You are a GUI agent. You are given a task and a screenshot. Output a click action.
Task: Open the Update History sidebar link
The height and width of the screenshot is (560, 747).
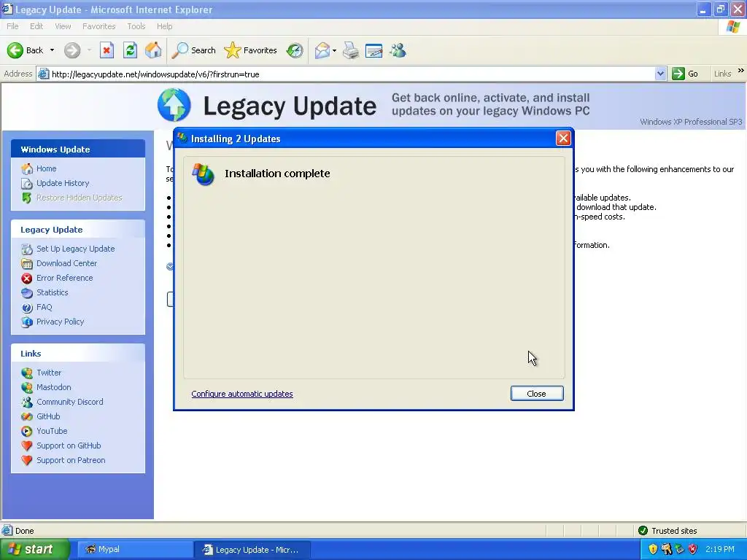coord(63,183)
